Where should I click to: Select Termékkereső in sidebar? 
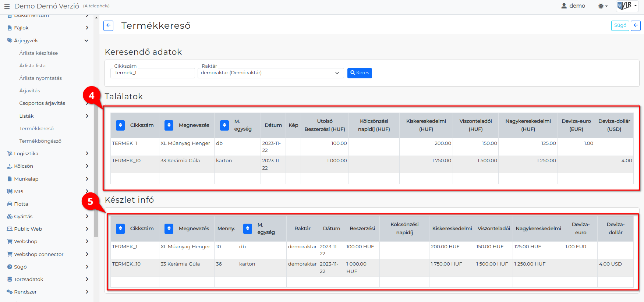click(x=36, y=128)
